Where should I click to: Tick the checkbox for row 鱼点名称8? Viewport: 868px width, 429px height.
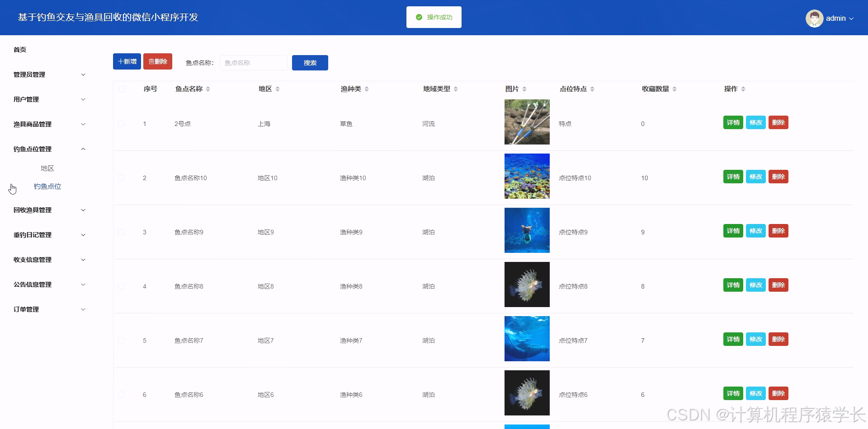pos(121,286)
